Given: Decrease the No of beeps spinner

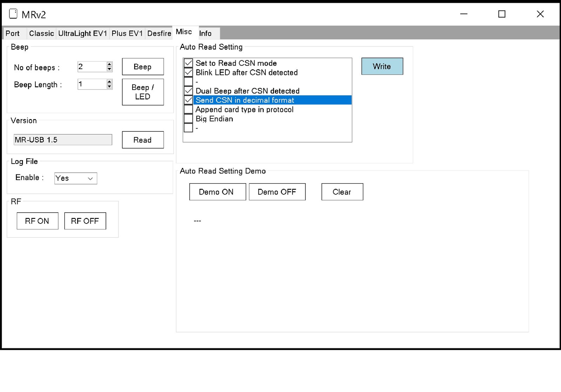Looking at the screenshot, I should 109,69.
